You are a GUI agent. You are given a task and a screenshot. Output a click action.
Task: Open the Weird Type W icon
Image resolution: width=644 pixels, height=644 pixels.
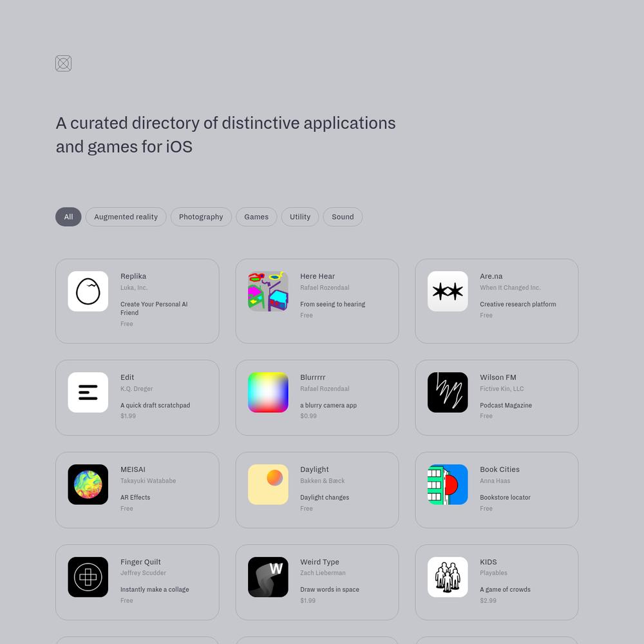[x=268, y=576]
